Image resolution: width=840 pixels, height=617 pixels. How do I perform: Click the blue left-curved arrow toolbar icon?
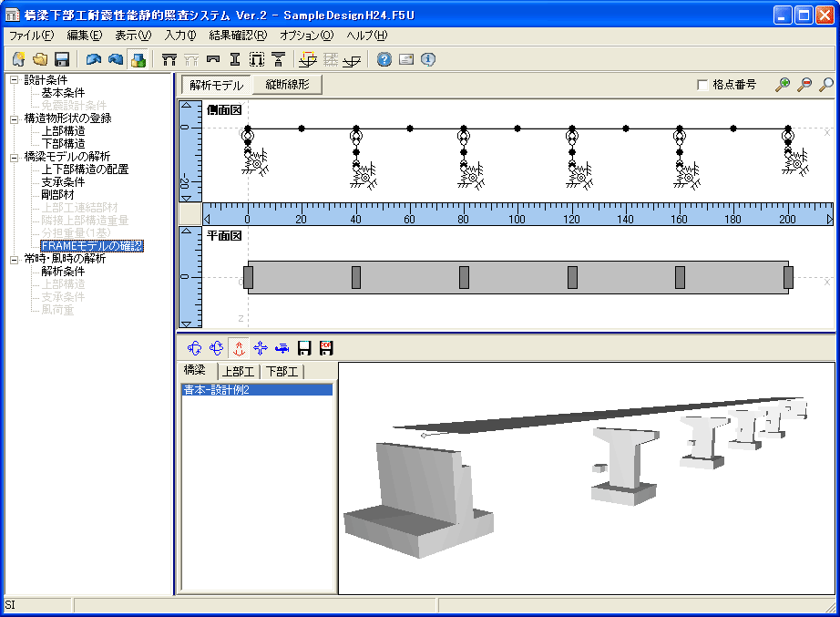click(x=94, y=59)
